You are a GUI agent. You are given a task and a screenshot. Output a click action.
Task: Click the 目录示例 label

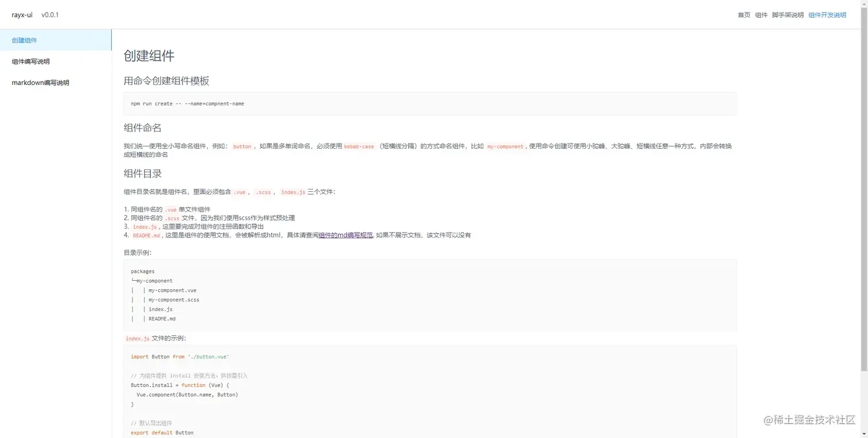click(x=138, y=253)
